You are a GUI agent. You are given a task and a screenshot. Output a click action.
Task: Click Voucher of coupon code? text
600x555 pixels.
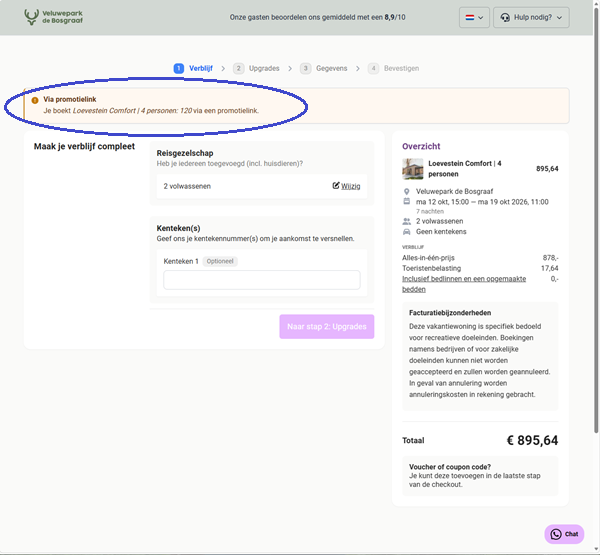450,467
